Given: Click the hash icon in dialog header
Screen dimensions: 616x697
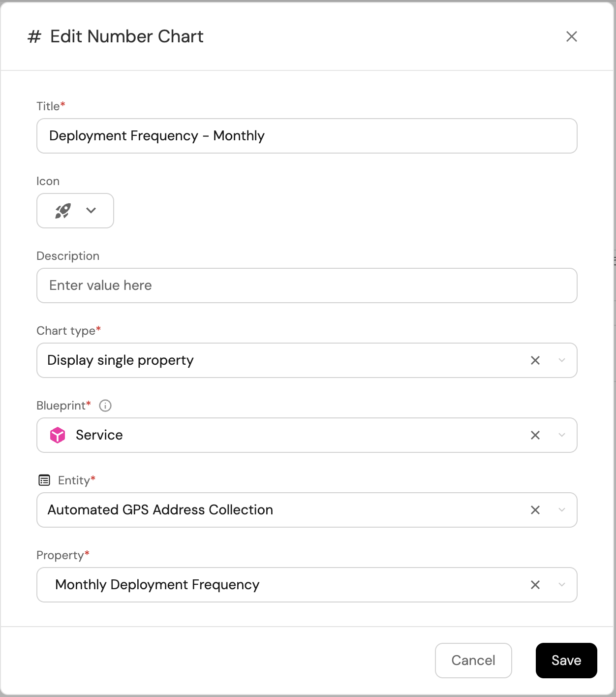Looking at the screenshot, I should 34,36.
